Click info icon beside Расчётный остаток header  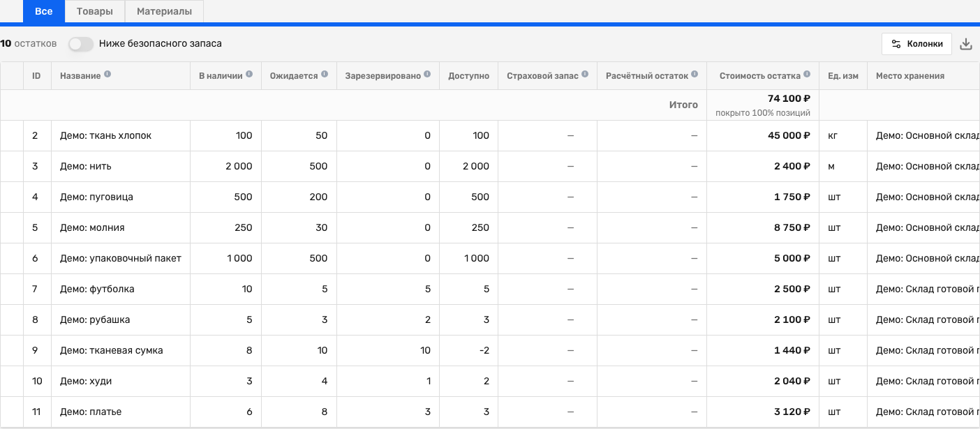[695, 75]
